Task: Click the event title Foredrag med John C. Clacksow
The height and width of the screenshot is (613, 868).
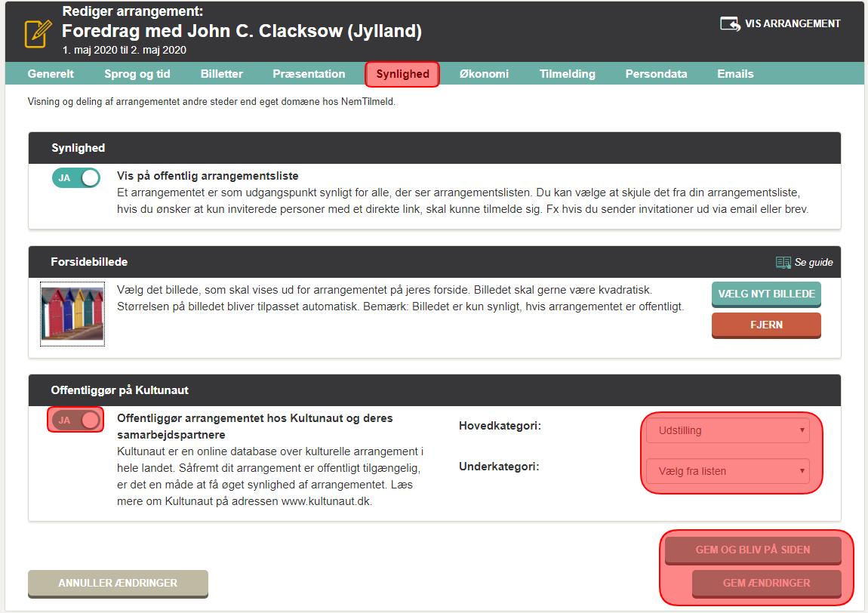Action: click(242, 31)
